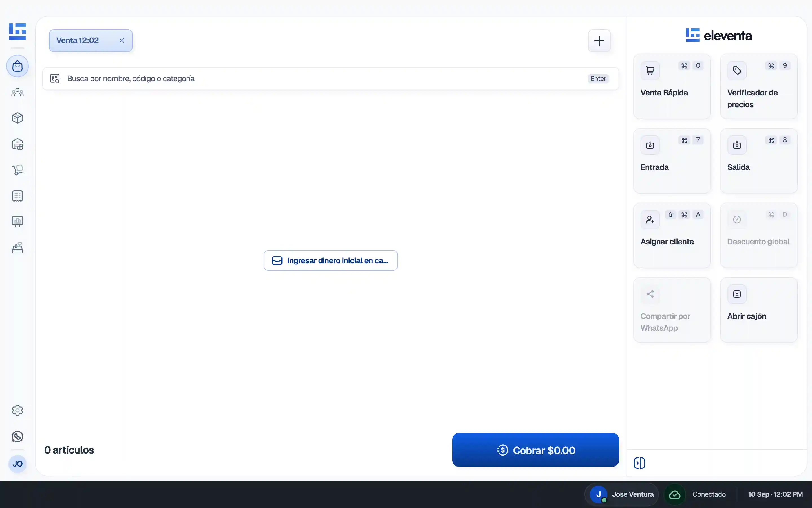Click the barcode search icon in search bar
Image resolution: width=812 pixels, height=508 pixels.
click(x=55, y=79)
